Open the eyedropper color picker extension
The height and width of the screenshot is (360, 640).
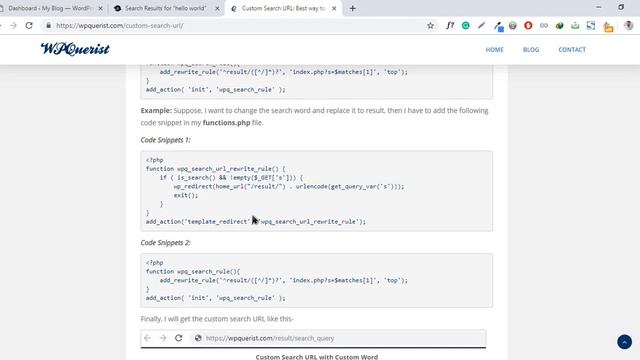[x=498, y=26]
